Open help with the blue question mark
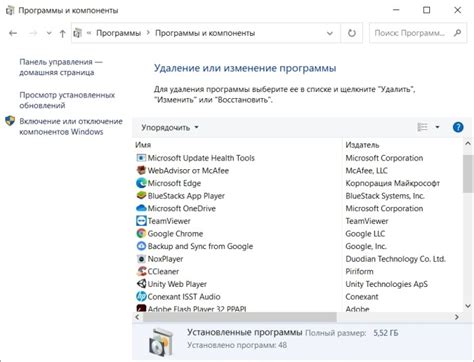The width and height of the screenshot is (474, 362). [458, 127]
